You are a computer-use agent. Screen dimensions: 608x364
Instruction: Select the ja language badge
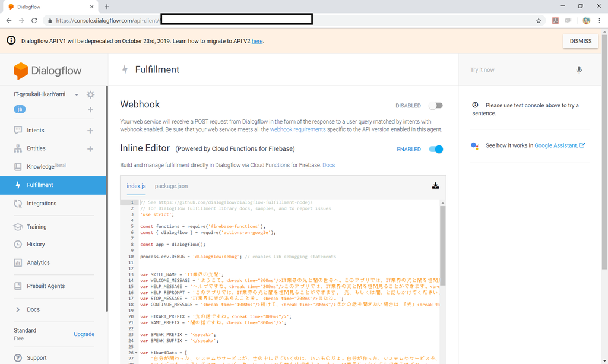[x=20, y=109]
